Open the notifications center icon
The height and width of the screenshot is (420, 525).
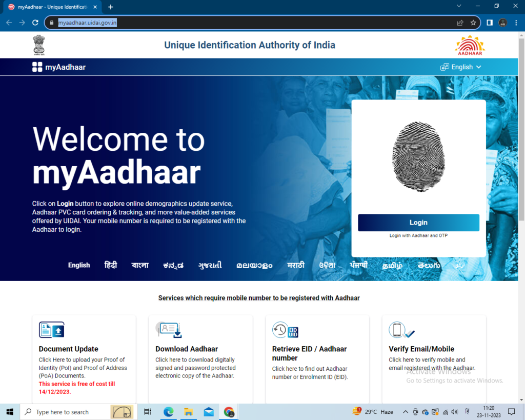click(511, 412)
